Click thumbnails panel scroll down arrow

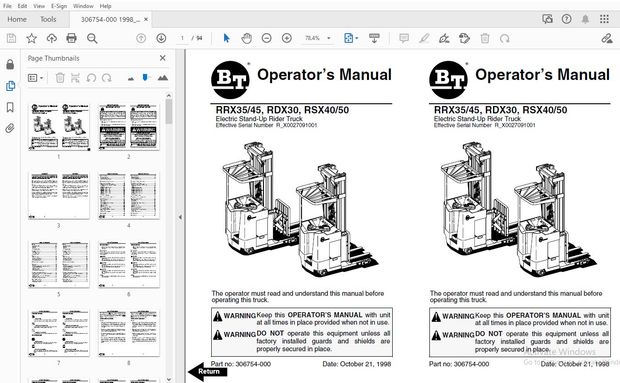pos(169,379)
